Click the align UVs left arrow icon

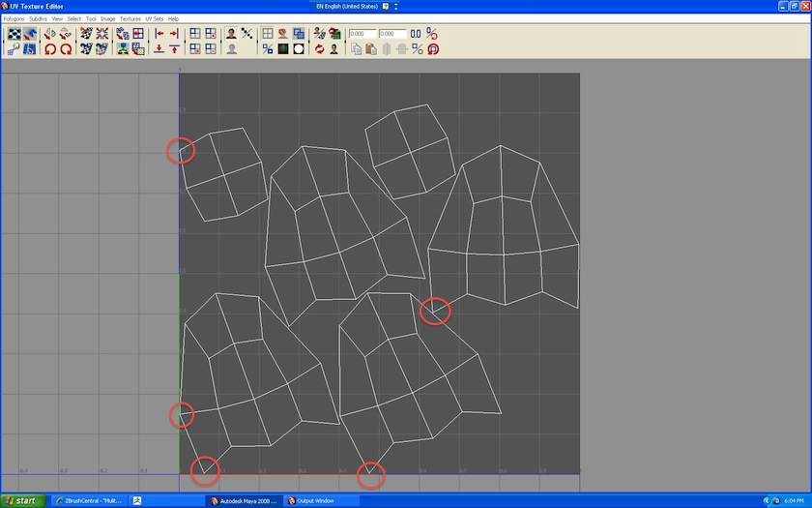pos(159,34)
